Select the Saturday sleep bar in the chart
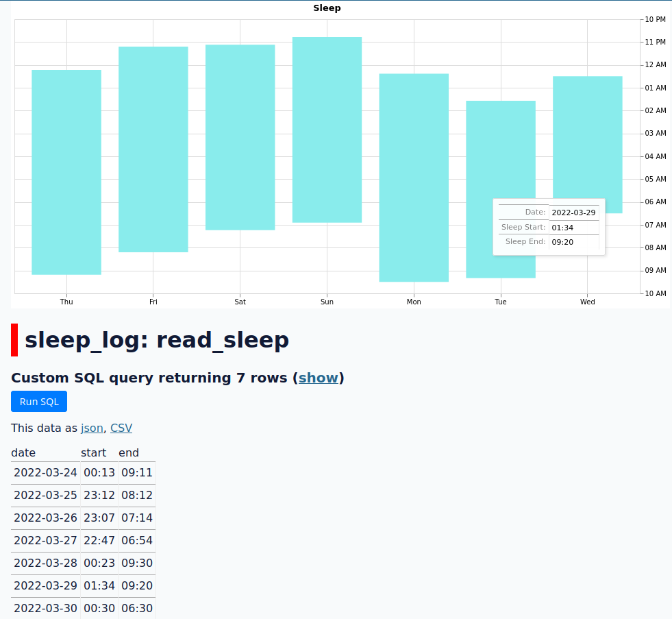 point(240,137)
